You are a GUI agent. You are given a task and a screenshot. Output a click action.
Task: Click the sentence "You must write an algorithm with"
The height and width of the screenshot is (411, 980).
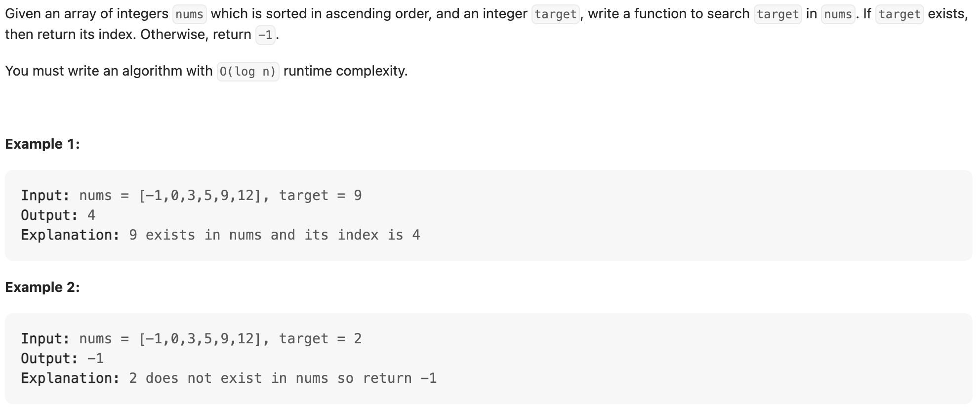coord(109,71)
